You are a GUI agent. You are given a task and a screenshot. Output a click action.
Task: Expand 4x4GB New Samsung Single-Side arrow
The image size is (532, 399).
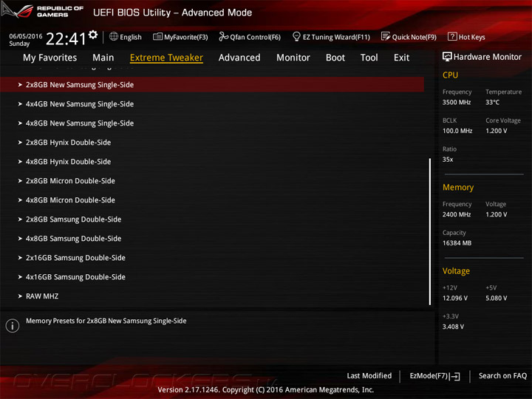pyautogui.click(x=20, y=104)
